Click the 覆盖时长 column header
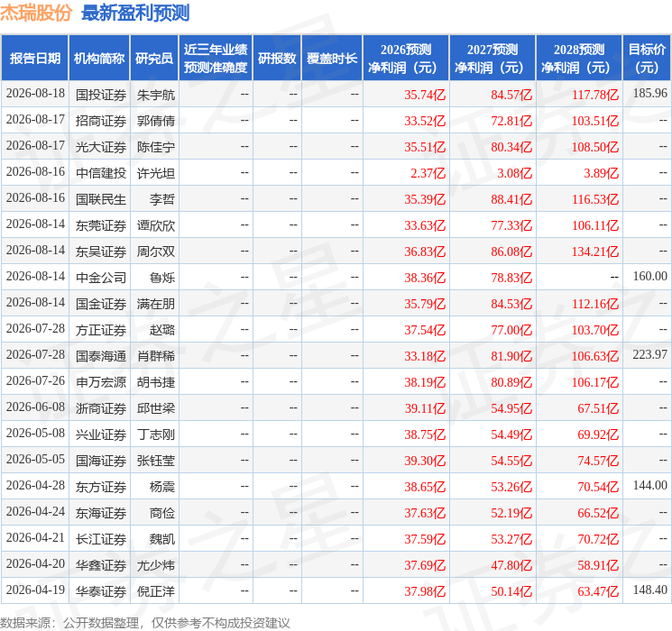The width and height of the screenshot is (672, 631). pos(332,59)
